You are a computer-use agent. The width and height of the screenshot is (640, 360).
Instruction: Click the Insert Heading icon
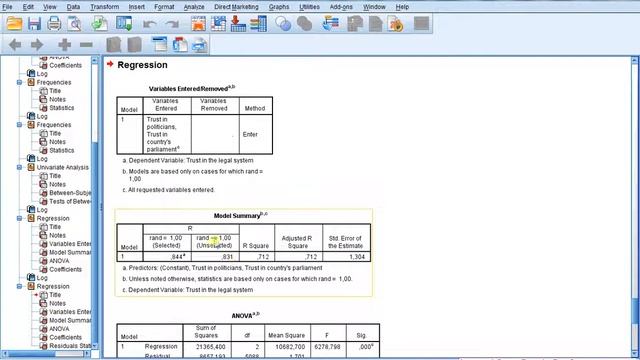160,44
